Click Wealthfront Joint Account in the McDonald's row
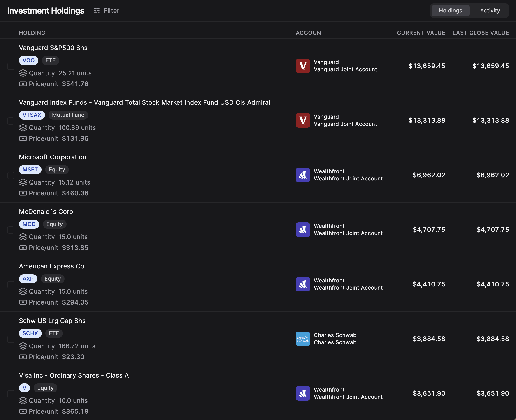This screenshot has width=516, height=420. click(348, 233)
